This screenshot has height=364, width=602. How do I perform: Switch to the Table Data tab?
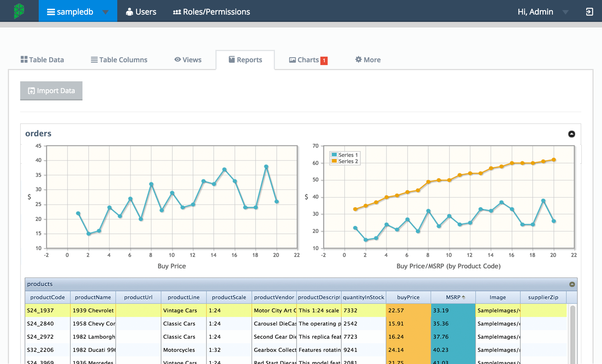click(42, 60)
